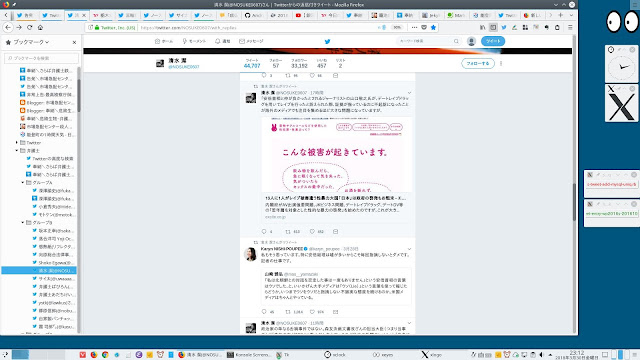Open the フォロー 57 count link
The image size is (640, 360).
tap(276, 63)
